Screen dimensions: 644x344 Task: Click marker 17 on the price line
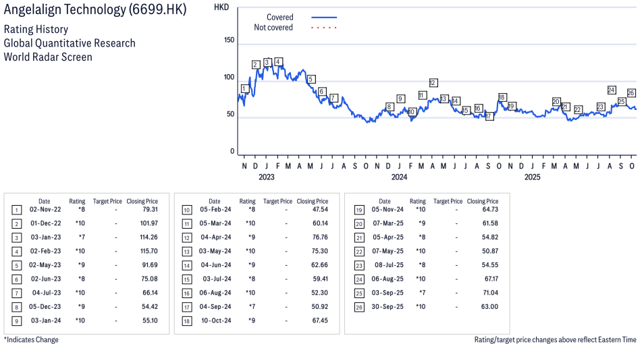(489, 116)
